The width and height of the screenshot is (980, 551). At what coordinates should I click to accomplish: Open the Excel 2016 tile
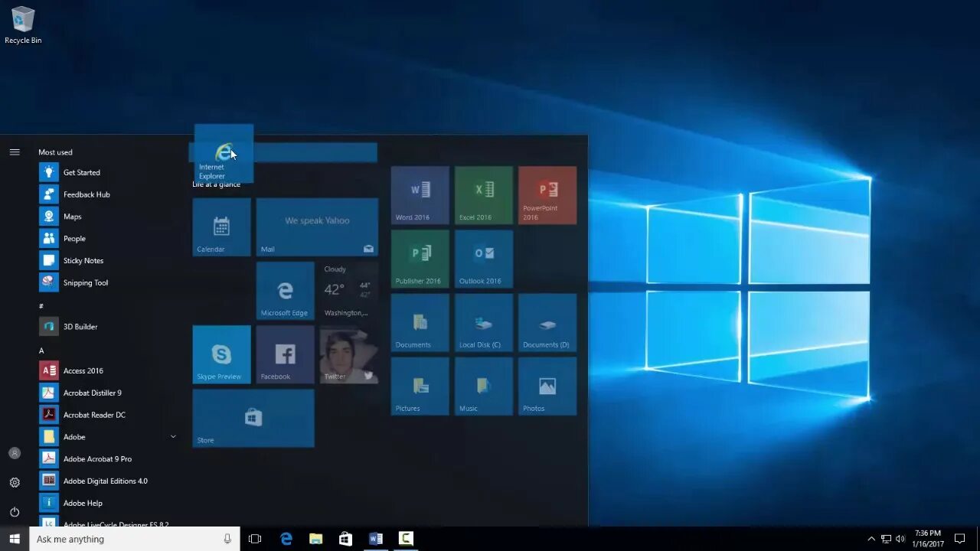(x=484, y=195)
